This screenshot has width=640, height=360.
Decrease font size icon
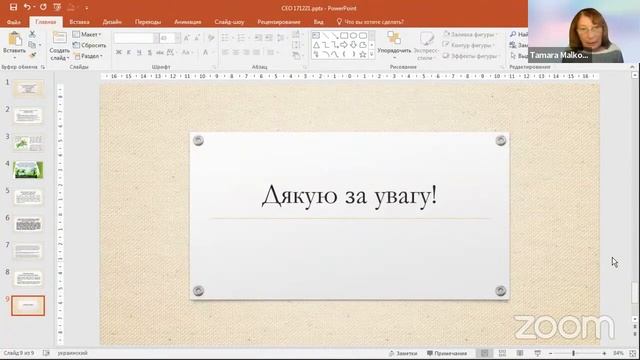(x=197, y=38)
